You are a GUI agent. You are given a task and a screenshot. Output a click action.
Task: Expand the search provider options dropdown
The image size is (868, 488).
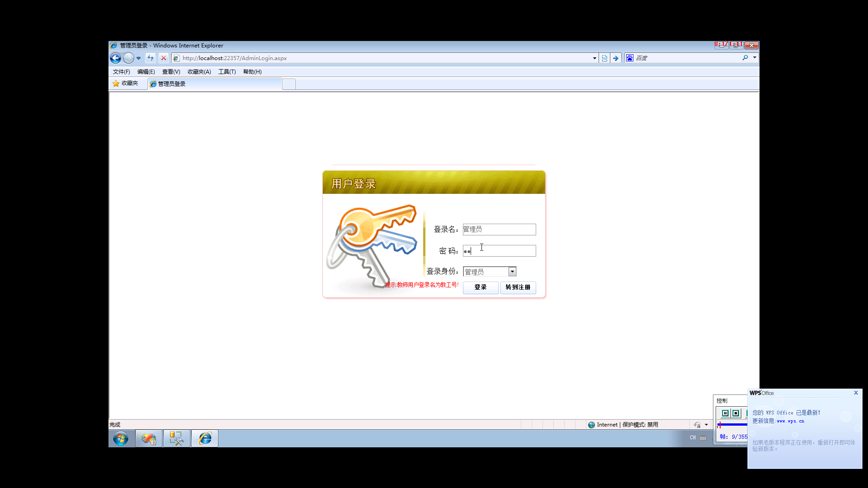tap(755, 58)
